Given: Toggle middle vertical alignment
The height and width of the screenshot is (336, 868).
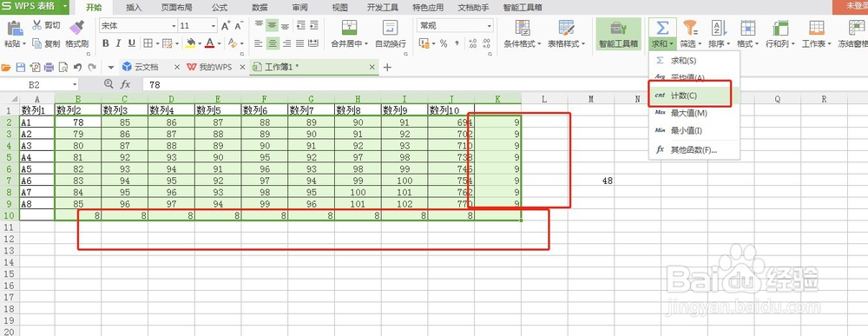Looking at the screenshot, I should 272,25.
